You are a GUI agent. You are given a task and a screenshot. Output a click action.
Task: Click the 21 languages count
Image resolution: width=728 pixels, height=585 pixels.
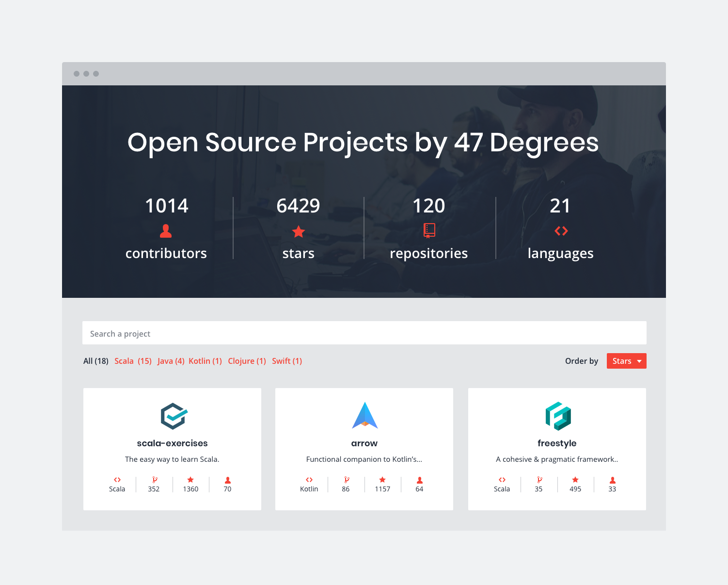pyautogui.click(x=560, y=206)
